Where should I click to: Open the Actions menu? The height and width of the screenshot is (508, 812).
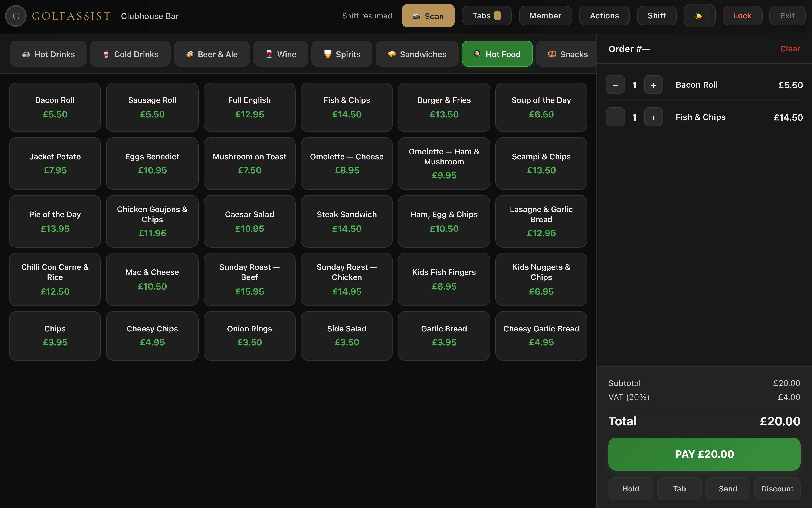(604, 16)
